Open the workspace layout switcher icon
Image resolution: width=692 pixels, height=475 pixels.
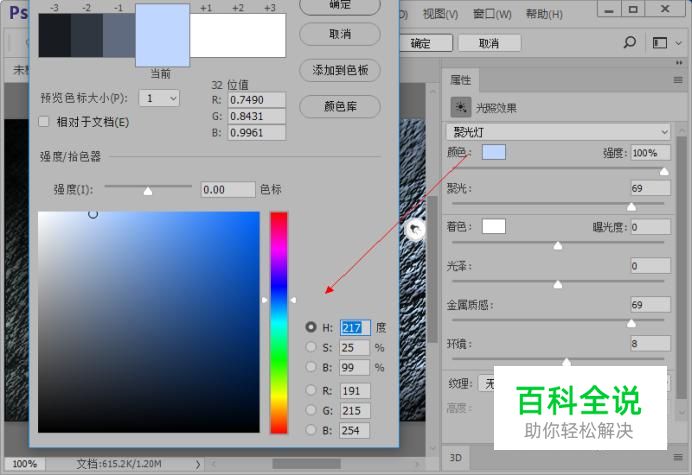coord(660,43)
